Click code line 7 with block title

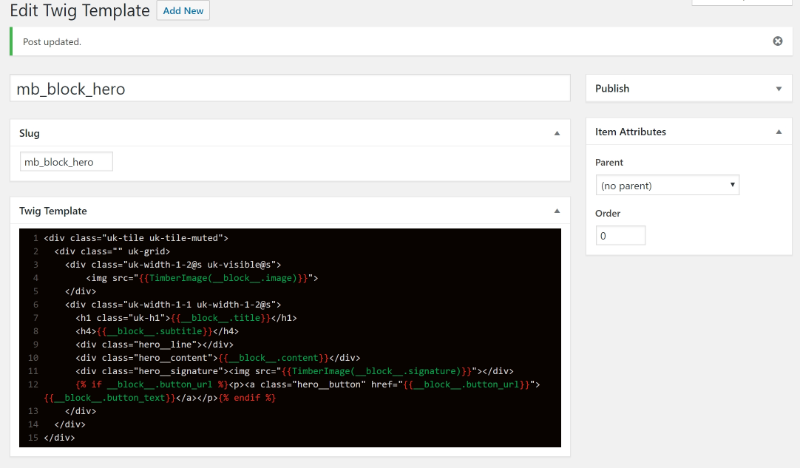tap(186, 317)
